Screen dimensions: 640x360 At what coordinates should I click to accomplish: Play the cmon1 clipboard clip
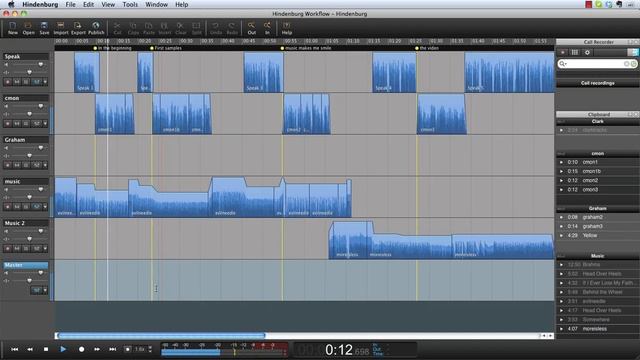(562, 162)
